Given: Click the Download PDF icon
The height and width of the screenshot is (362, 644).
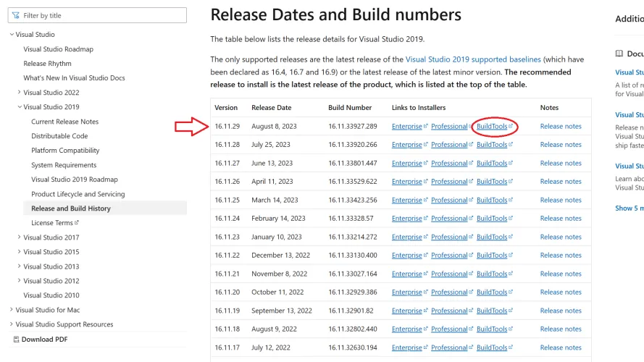Looking at the screenshot, I should pyautogui.click(x=16, y=339).
